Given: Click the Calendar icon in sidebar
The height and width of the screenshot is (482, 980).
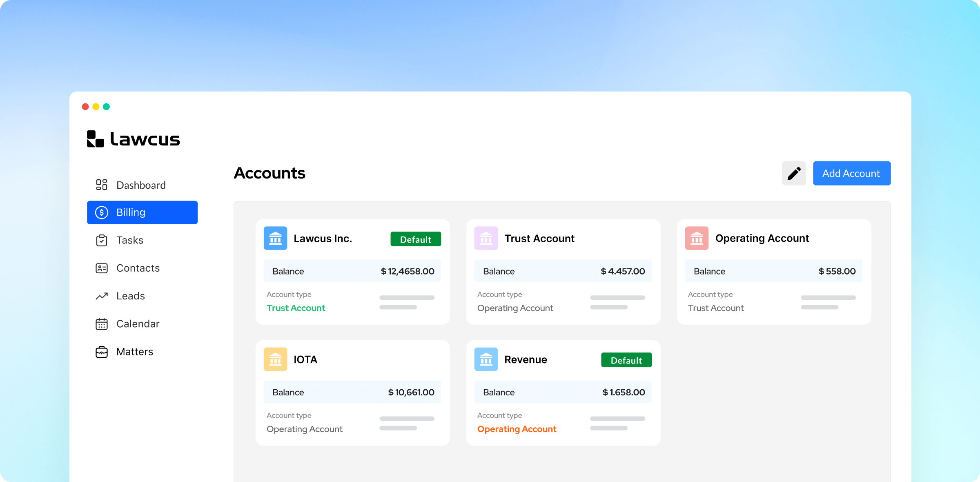Looking at the screenshot, I should pos(101,324).
